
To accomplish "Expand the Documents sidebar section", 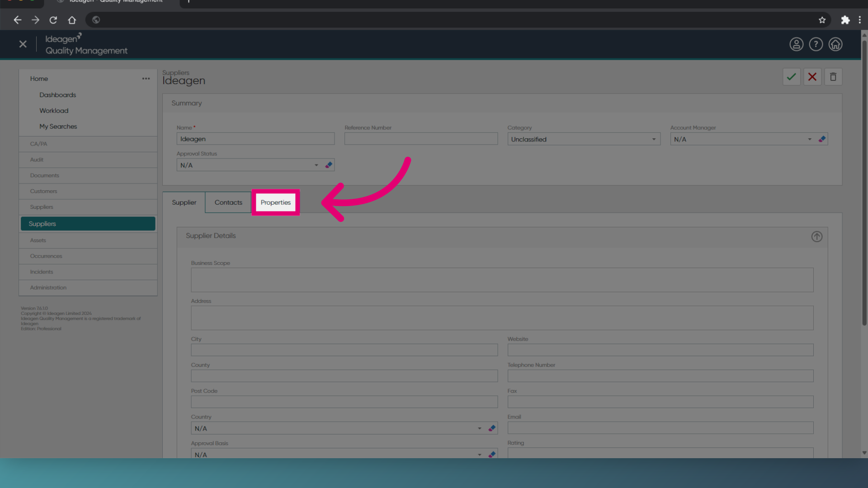I will 88,176.
